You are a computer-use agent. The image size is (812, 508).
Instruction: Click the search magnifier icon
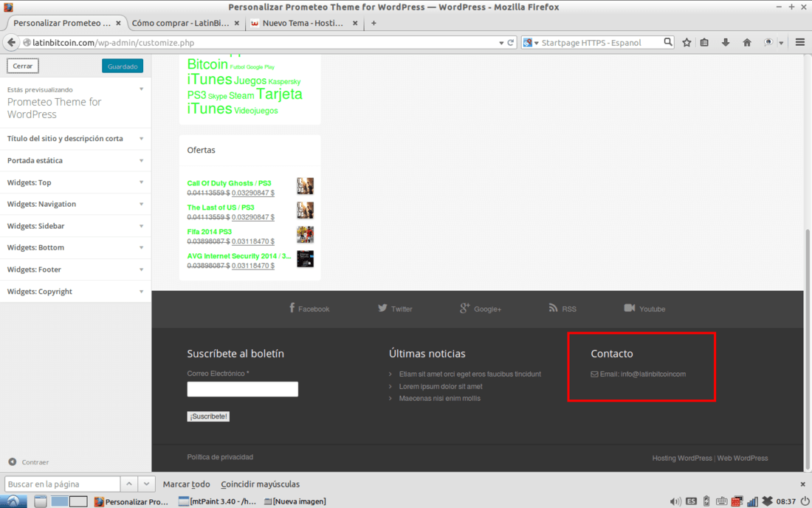pyautogui.click(x=668, y=42)
